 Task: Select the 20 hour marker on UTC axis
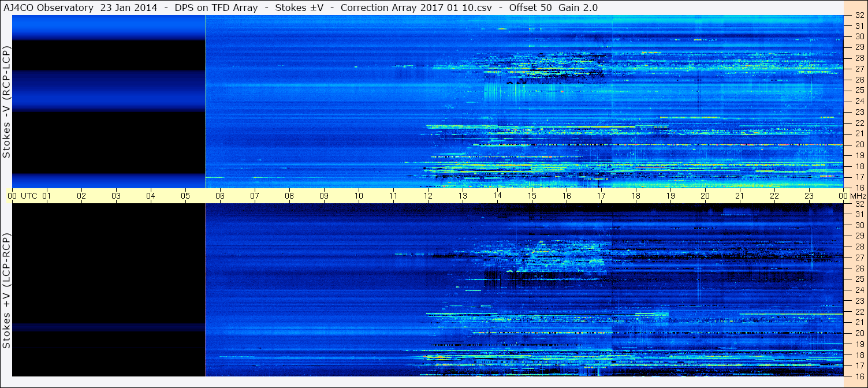(705, 196)
